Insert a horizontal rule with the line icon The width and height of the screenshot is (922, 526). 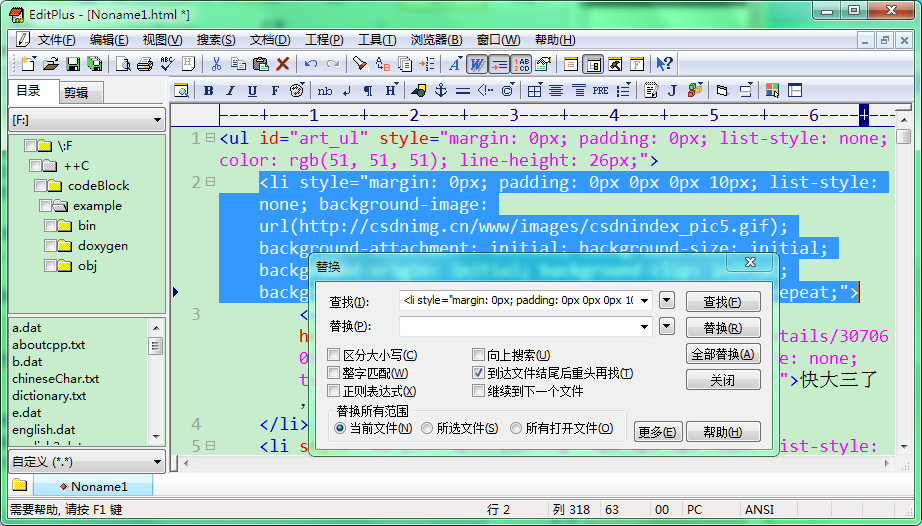pos(463,91)
